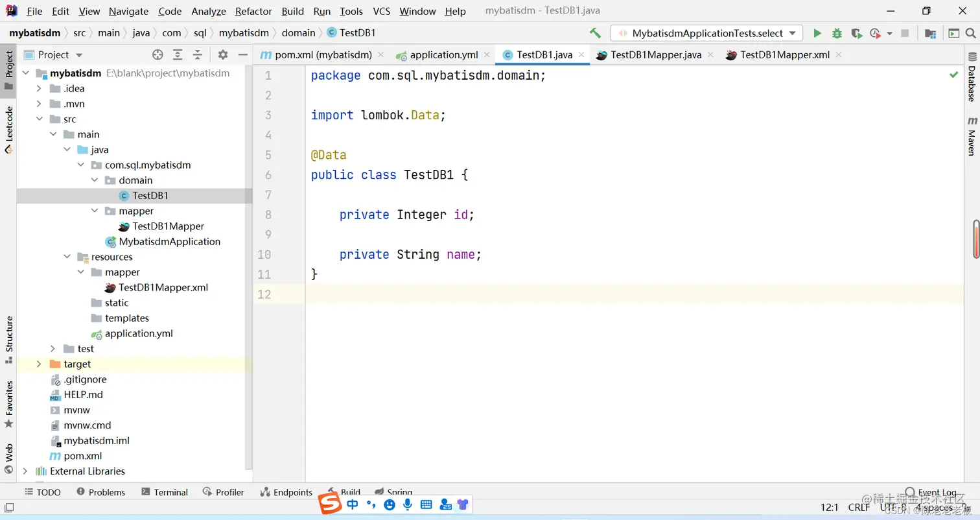Run with Coverage shield icon

pos(856,33)
